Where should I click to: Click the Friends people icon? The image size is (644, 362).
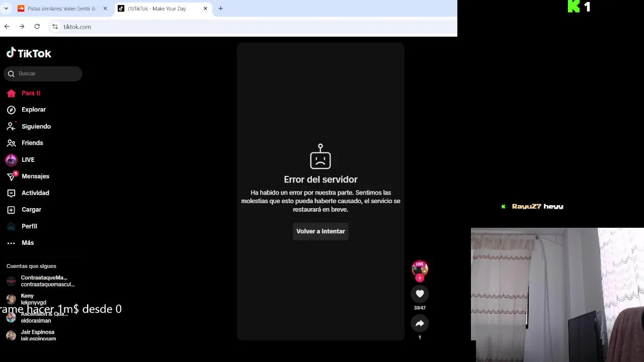pos(11,143)
